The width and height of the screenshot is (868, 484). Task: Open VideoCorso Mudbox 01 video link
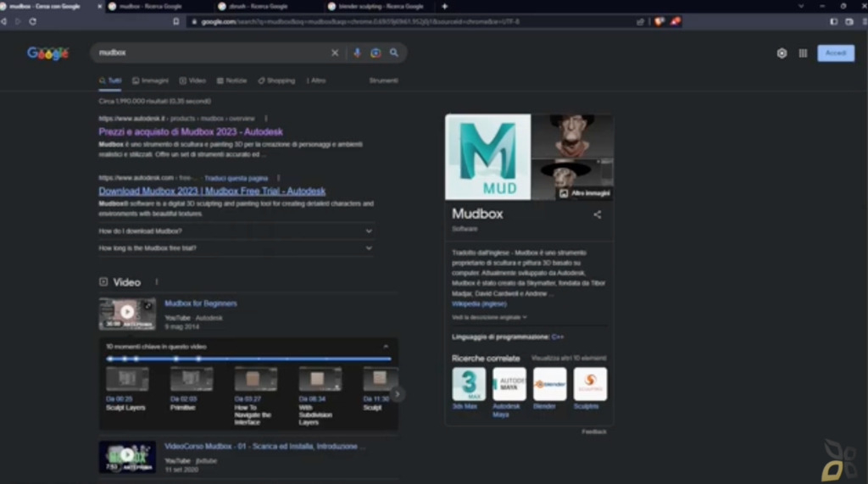coord(265,447)
